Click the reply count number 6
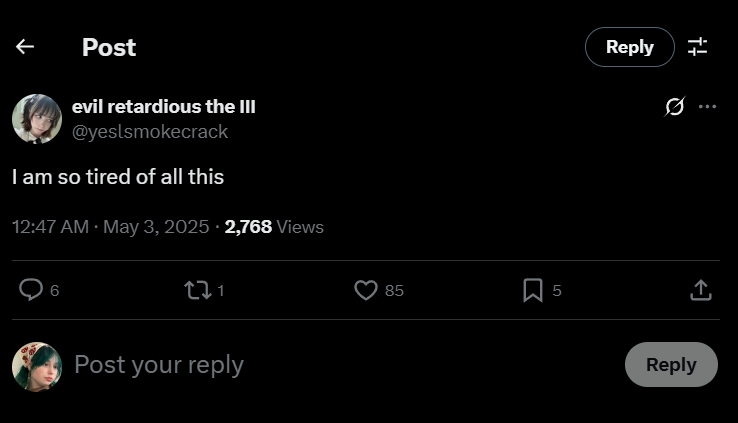 point(55,291)
